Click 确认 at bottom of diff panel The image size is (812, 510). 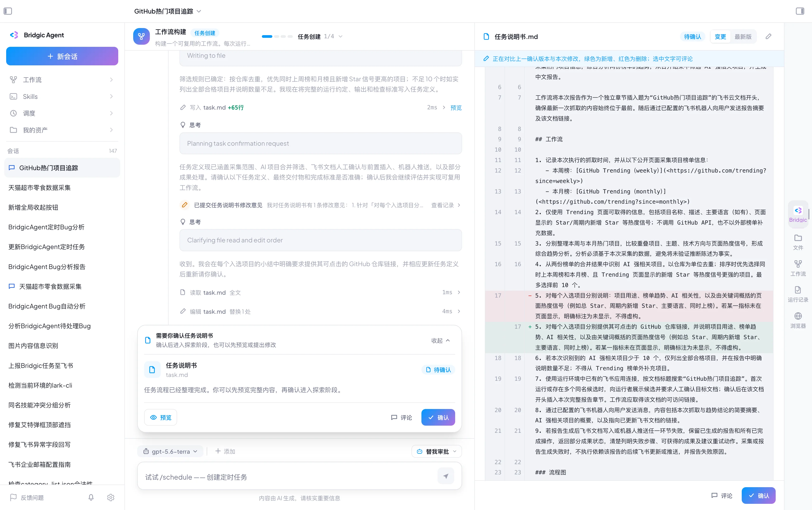[758, 496]
